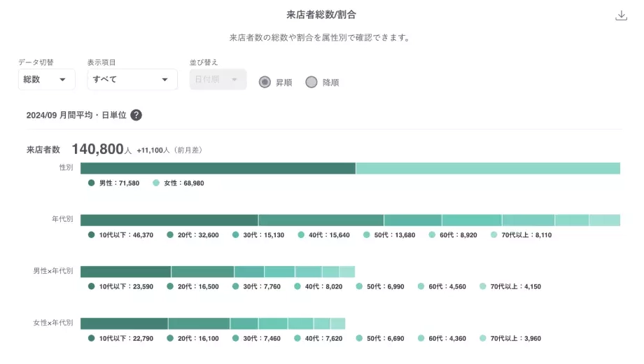Select the 降順 radio button
Viewport: 644px width, 364px height.
[x=311, y=82]
